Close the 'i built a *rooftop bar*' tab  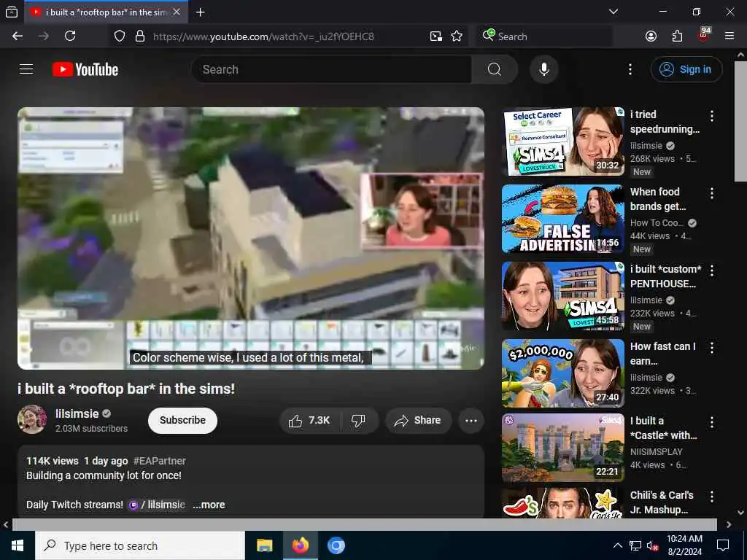click(x=177, y=12)
